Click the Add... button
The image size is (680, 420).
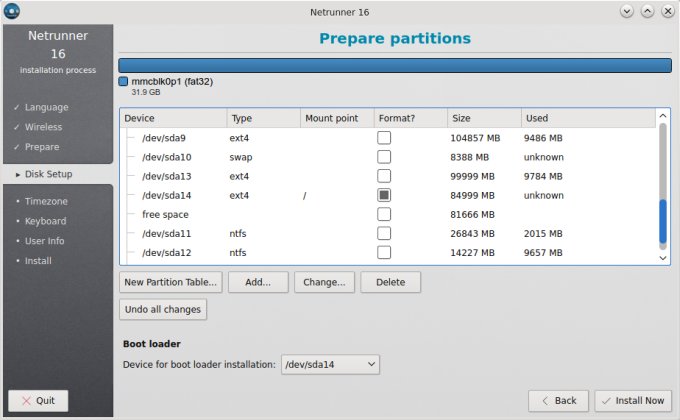[x=258, y=282]
